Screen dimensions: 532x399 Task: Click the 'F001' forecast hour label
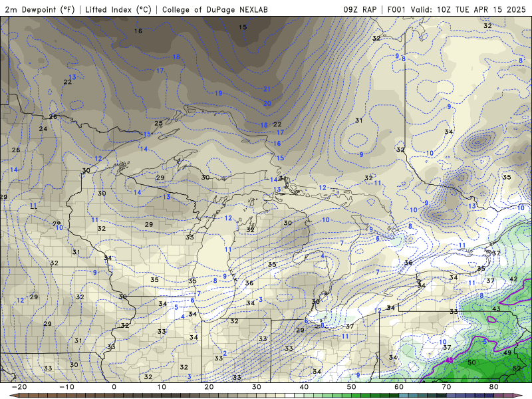396,9
